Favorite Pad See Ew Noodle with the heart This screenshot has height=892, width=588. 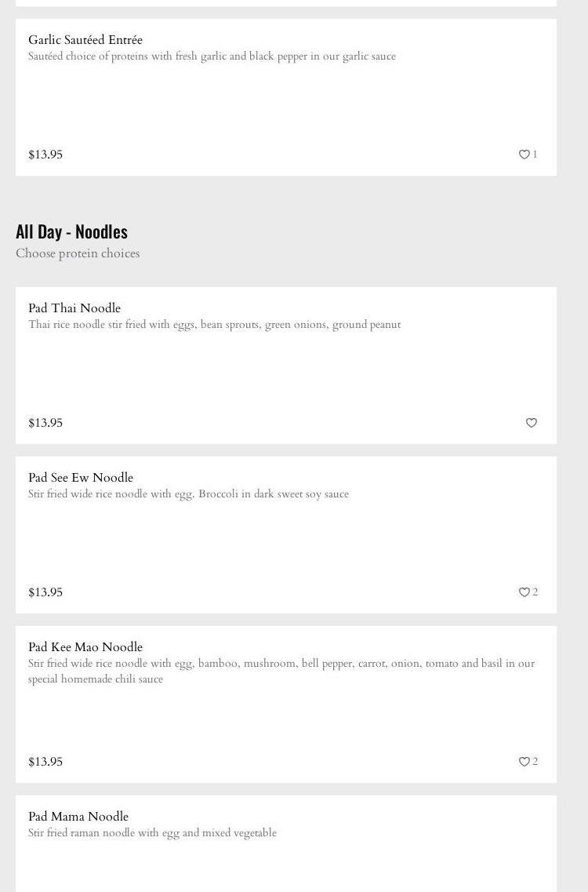click(524, 592)
